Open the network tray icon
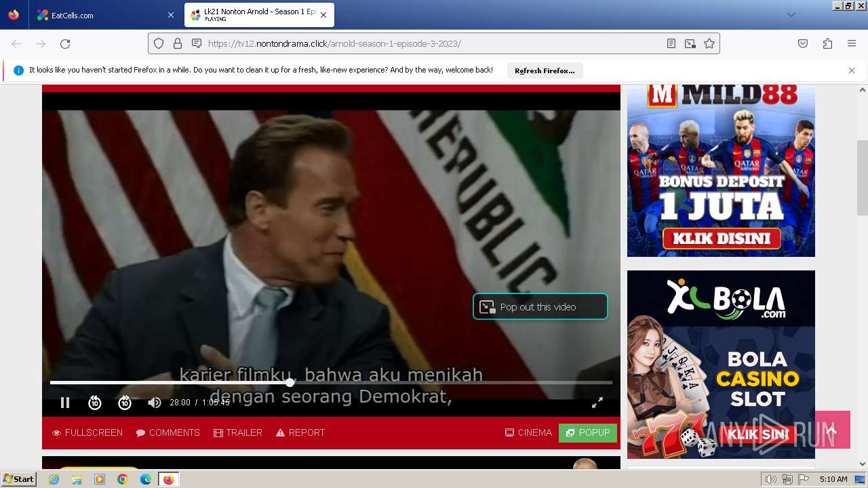 pos(787,479)
